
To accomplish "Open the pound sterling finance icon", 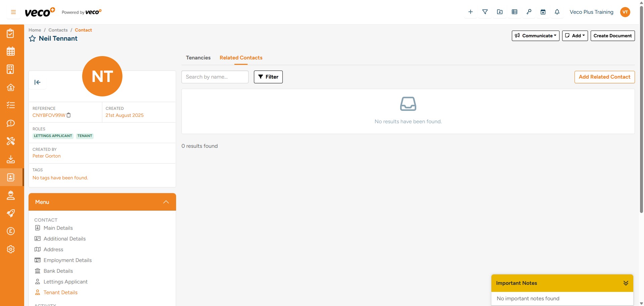I will 11,231.
